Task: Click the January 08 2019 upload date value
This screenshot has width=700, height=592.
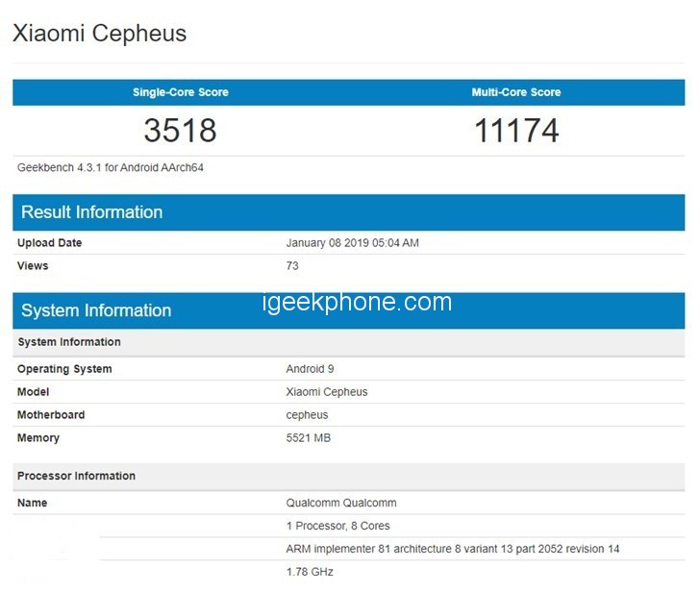Action: (x=353, y=243)
